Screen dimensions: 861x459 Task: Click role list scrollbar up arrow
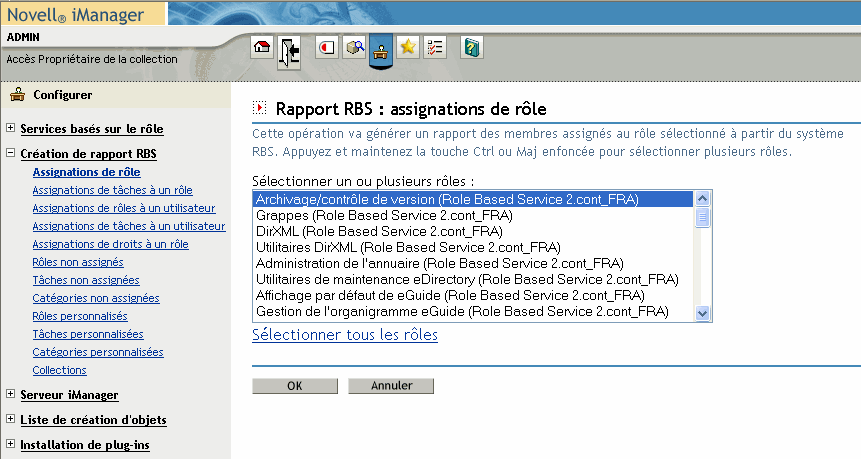point(702,199)
